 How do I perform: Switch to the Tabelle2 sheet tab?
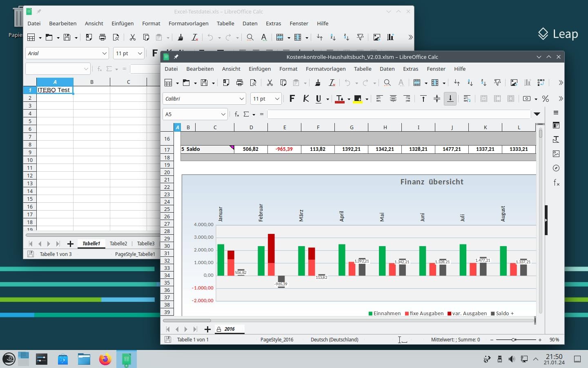point(118,243)
